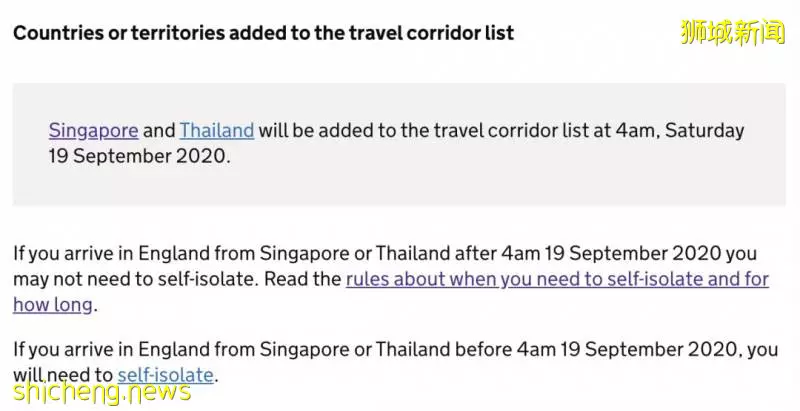Click 'Read the' text before the rules link
Viewport: 800px width, 411px height.
point(303,279)
